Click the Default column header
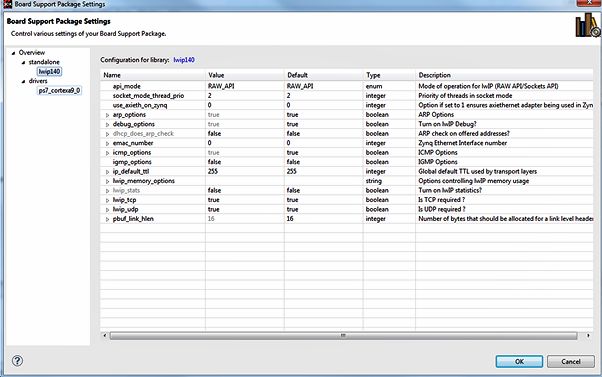 point(324,75)
